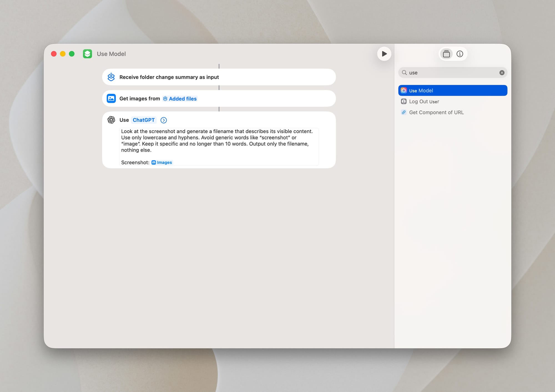This screenshot has width=555, height=392.
Task: Run the shortcut with the play button
Action: (384, 54)
